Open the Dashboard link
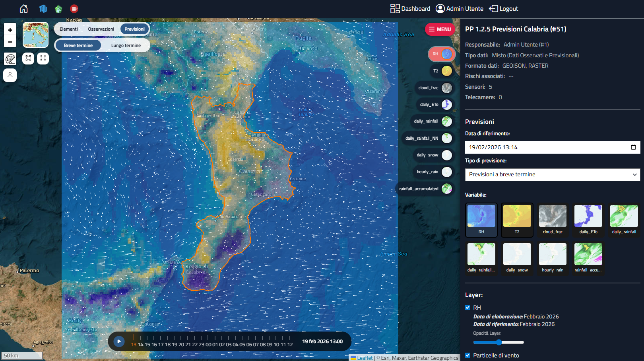The height and width of the screenshot is (361, 644). [410, 9]
